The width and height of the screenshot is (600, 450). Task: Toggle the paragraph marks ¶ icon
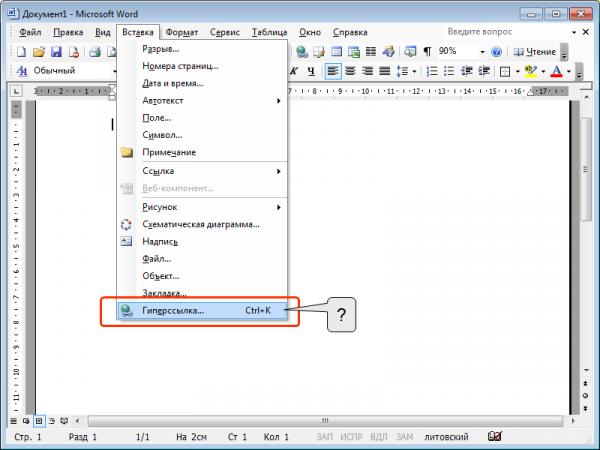pyautogui.click(x=427, y=52)
